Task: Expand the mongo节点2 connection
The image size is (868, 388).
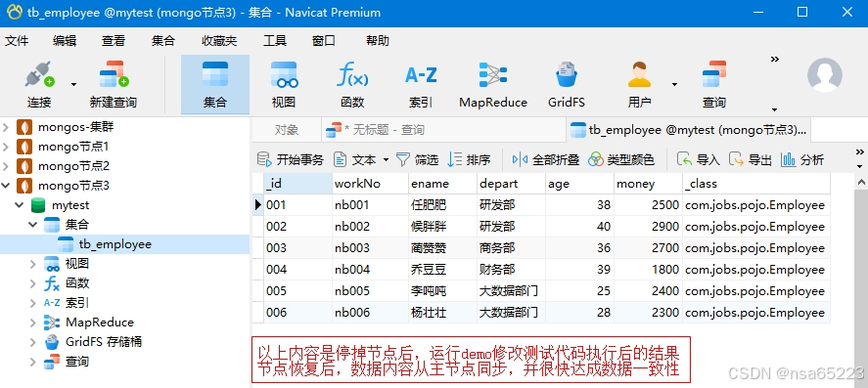Action: [x=6, y=166]
